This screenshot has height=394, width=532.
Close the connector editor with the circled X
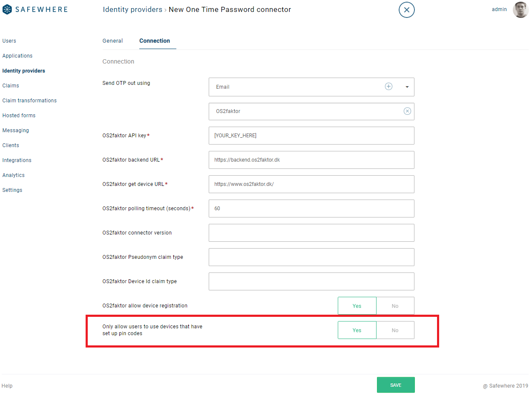coord(406,9)
